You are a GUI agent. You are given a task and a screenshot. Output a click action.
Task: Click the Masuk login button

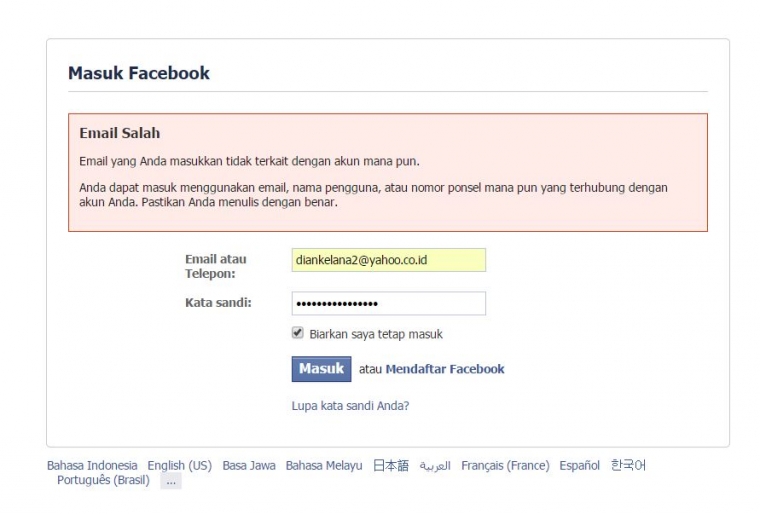coord(321,369)
